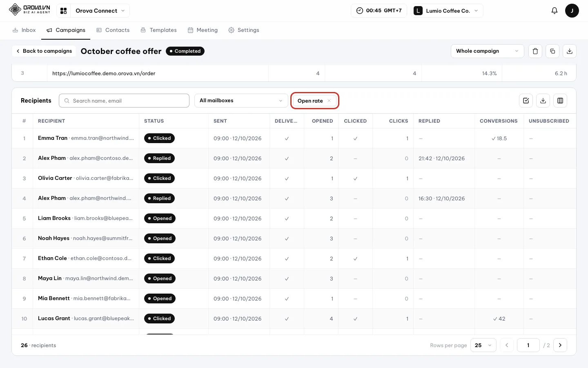Focus the Search name, email field

[x=124, y=101]
